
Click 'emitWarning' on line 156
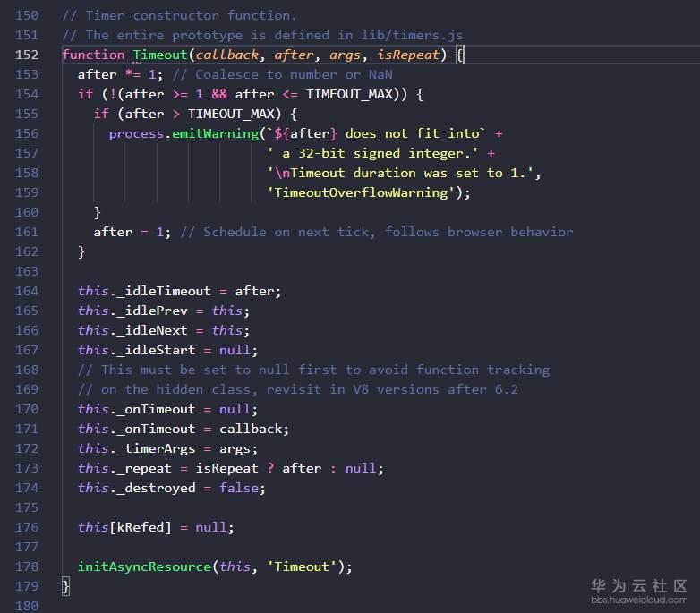point(215,133)
